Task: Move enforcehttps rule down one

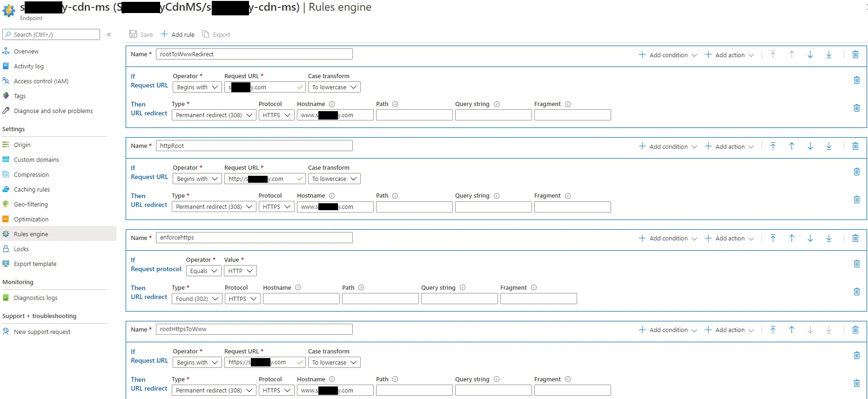Action: click(x=810, y=238)
